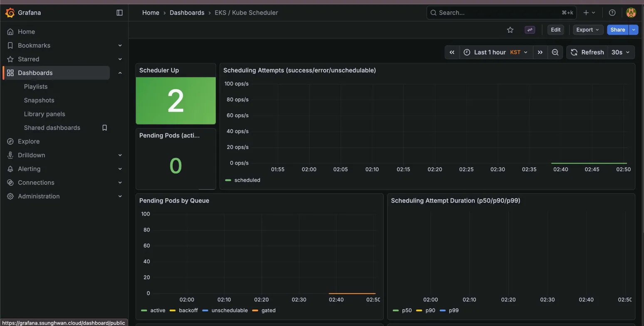The image size is (644, 326).
Task: Click the Drilldown icon in sidebar
Action: point(10,155)
